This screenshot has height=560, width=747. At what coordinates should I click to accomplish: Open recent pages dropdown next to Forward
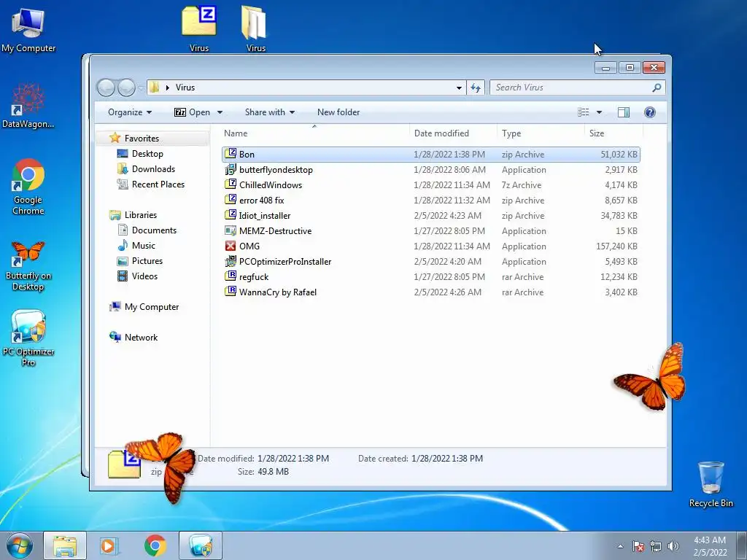click(141, 87)
